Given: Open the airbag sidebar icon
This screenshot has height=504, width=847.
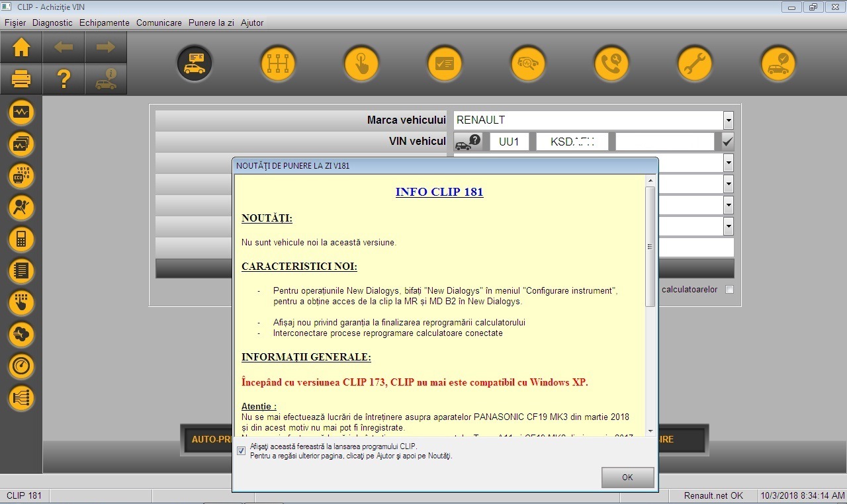Looking at the screenshot, I should [21, 208].
